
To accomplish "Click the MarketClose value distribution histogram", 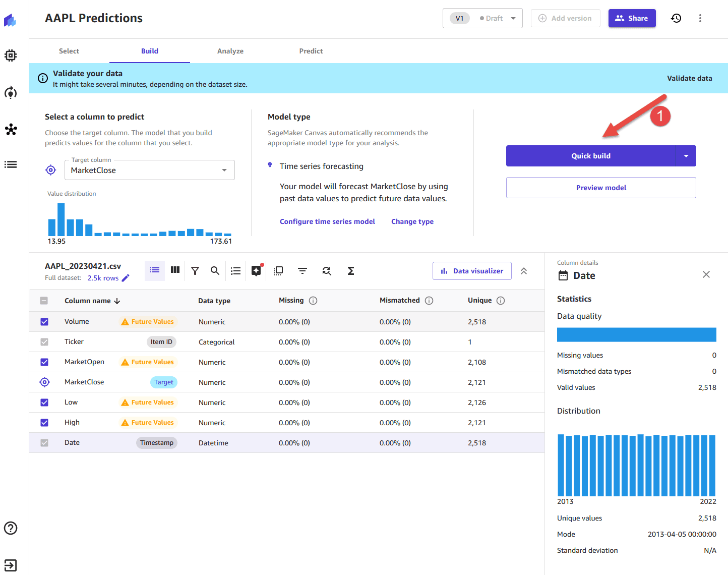I will (x=140, y=219).
